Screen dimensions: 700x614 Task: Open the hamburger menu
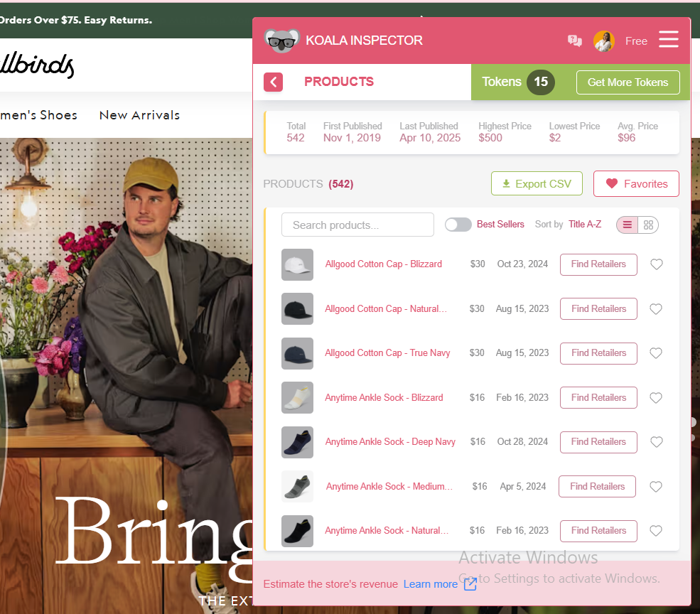coord(668,39)
